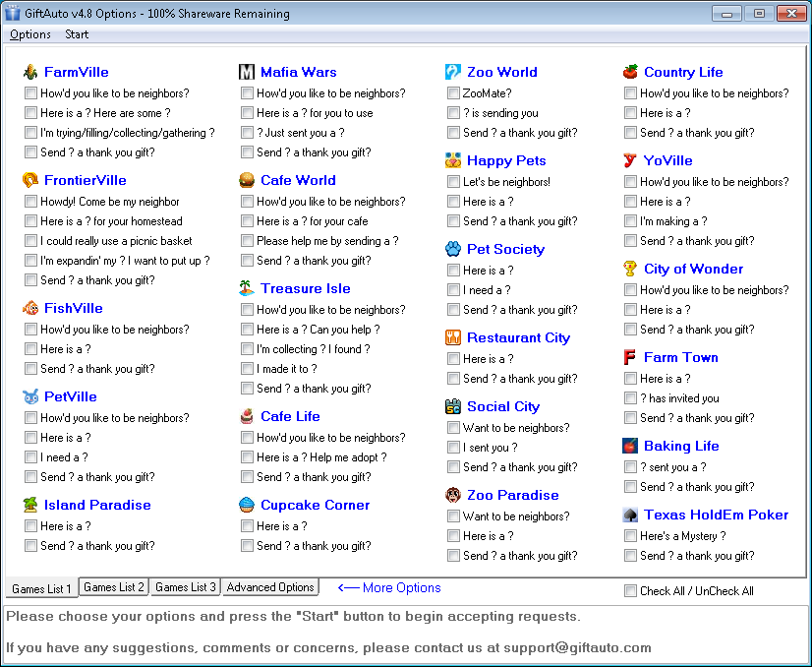Click the Restaurant City fork icon

click(x=453, y=337)
